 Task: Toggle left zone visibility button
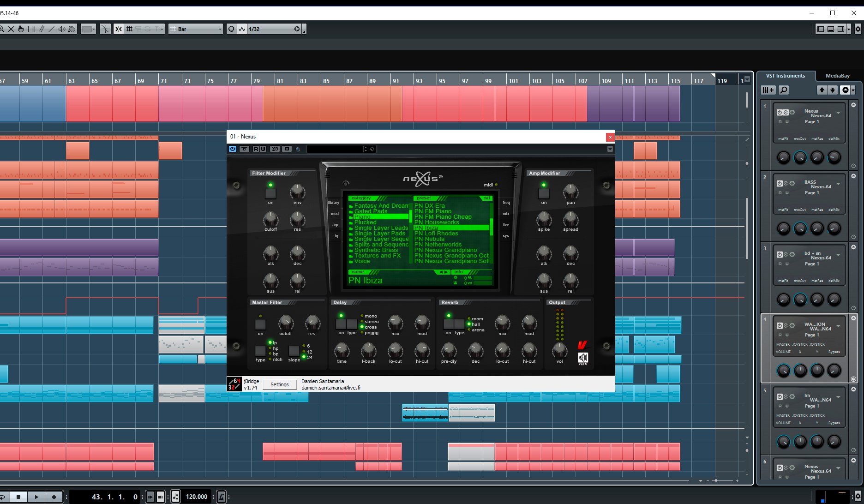820,29
